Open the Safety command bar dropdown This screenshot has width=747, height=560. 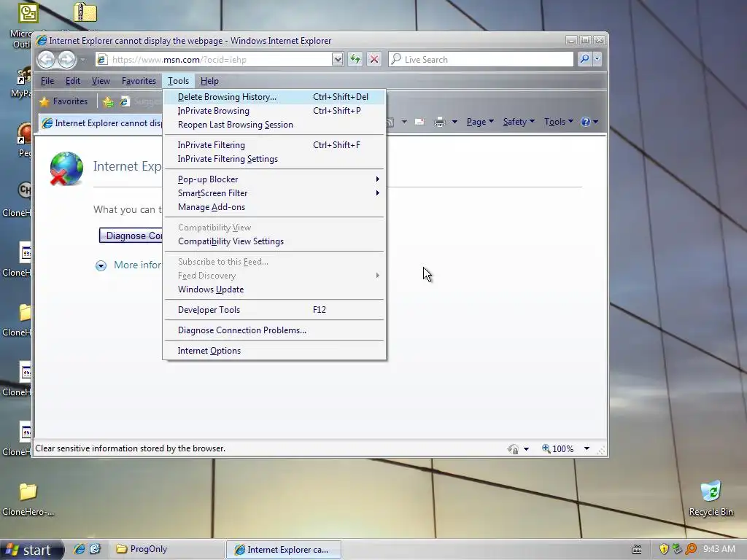(519, 122)
